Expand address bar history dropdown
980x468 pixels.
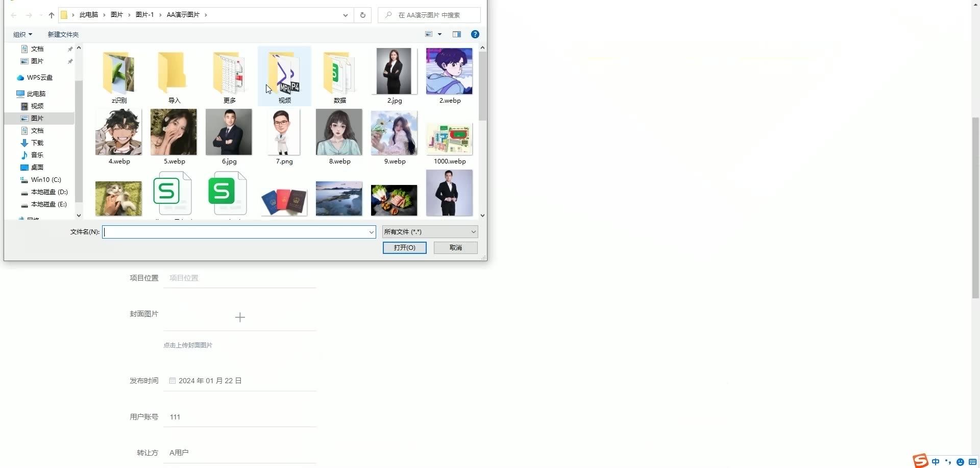coord(346,15)
